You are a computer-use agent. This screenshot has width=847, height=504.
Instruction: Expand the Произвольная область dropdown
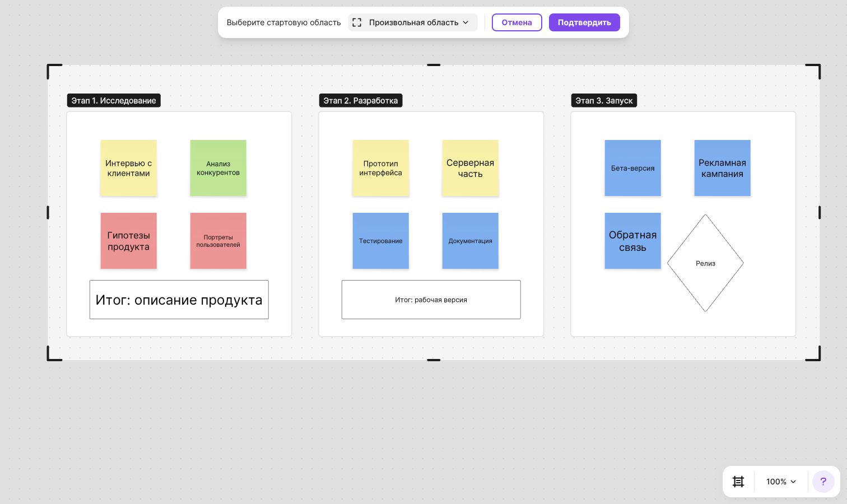click(413, 22)
